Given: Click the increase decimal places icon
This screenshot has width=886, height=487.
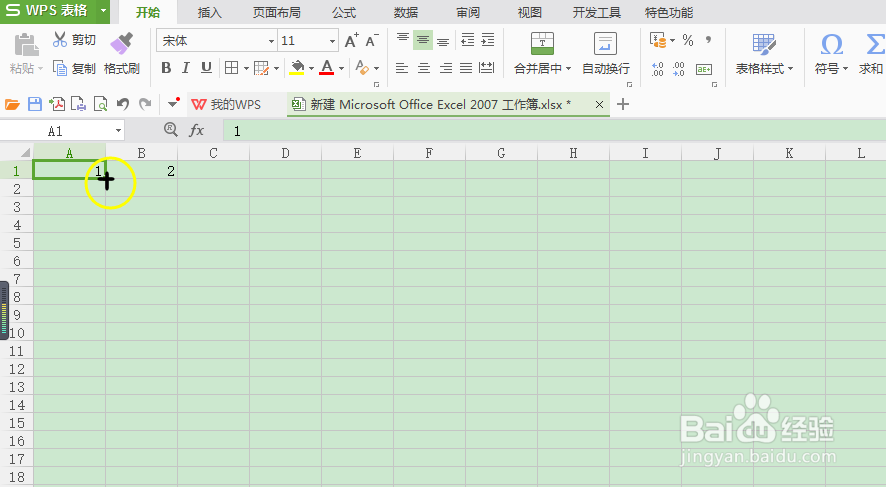Looking at the screenshot, I should click(x=658, y=69).
